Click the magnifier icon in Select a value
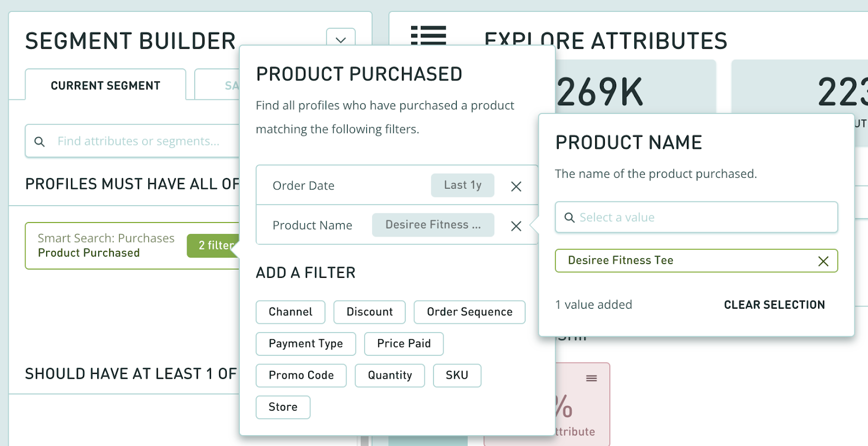The height and width of the screenshot is (446, 868). click(x=570, y=218)
